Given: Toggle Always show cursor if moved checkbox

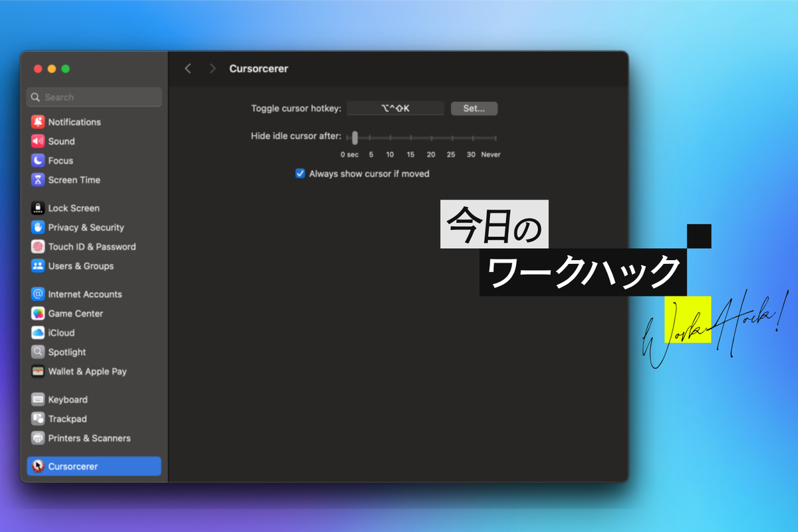Looking at the screenshot, I should 300,174.
